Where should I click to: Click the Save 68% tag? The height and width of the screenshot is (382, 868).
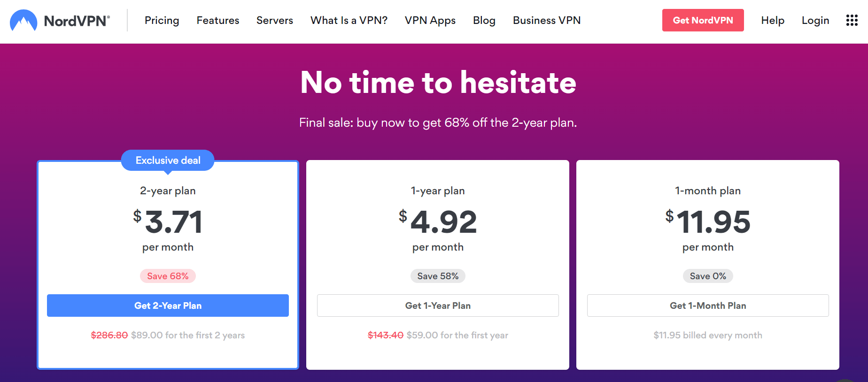[x=168, y=276]
